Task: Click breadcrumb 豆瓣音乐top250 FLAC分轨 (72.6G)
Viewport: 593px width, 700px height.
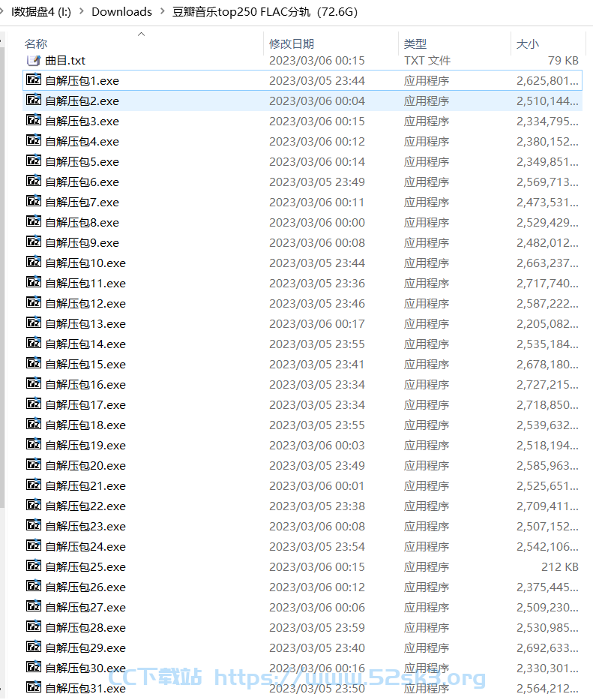Action: [x=265, y=11]
